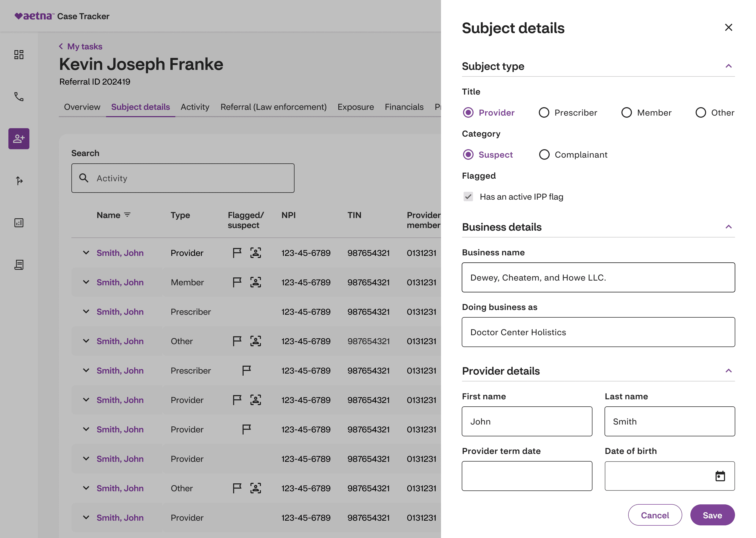
Task: Click the receipt document sidebar icon
Action: 19,265
